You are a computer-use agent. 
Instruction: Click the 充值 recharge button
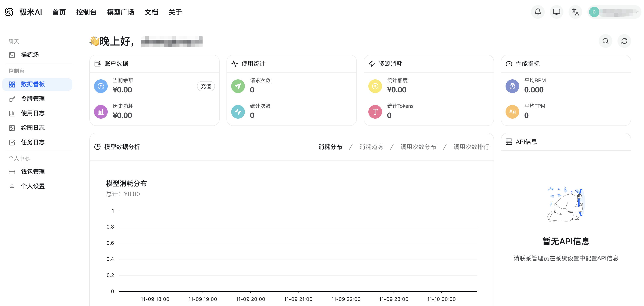[206, 86]
